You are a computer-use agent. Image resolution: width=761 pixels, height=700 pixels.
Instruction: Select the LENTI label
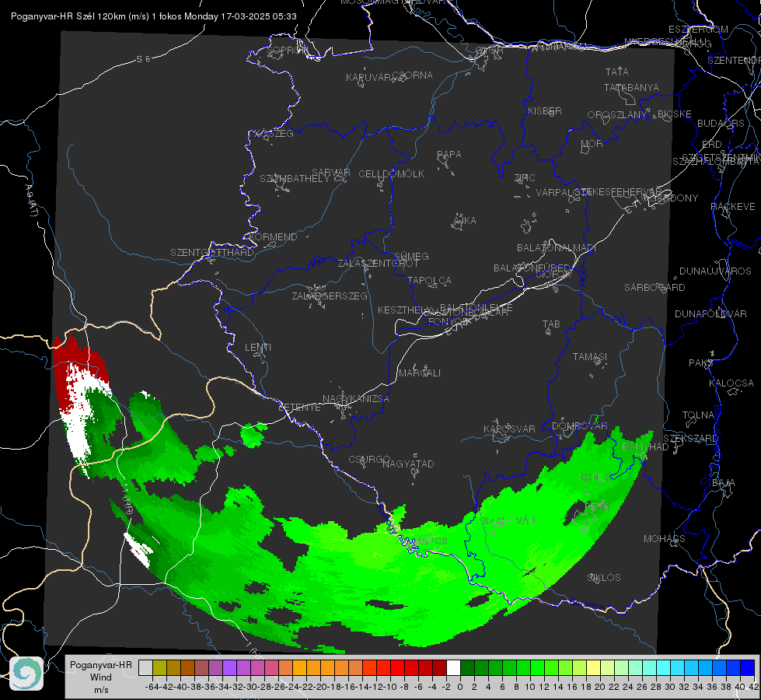coord(258,348)
